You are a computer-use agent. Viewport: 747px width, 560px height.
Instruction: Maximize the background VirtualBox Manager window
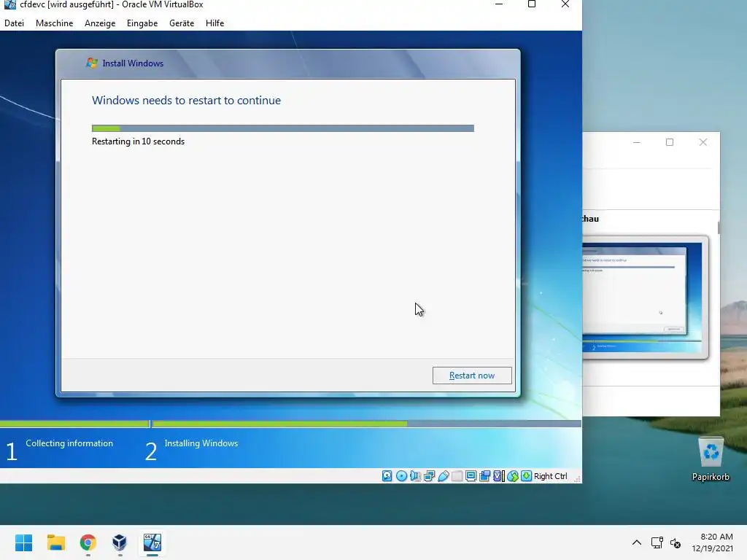pos(670,142)
